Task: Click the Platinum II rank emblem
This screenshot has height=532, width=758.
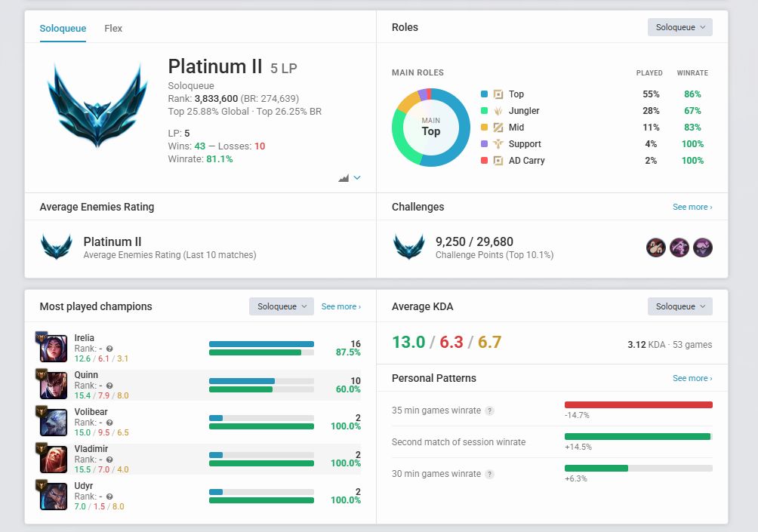Action: [x=97, y=105]
